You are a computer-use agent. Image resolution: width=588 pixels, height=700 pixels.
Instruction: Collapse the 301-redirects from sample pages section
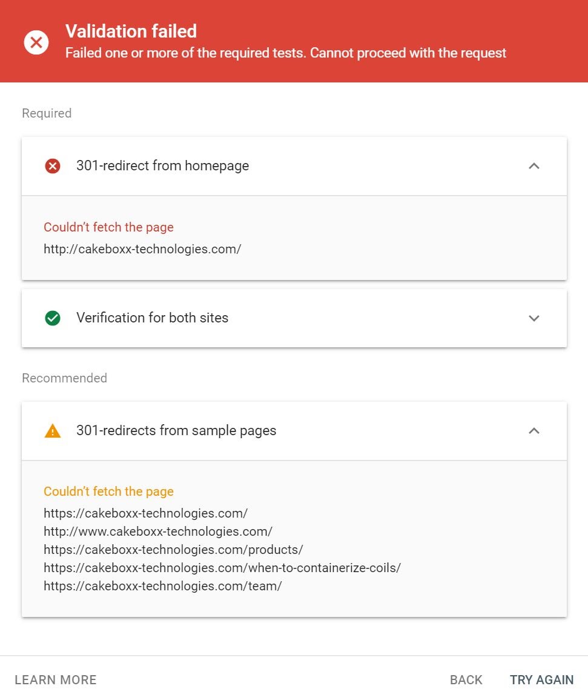tap(533, 431)
